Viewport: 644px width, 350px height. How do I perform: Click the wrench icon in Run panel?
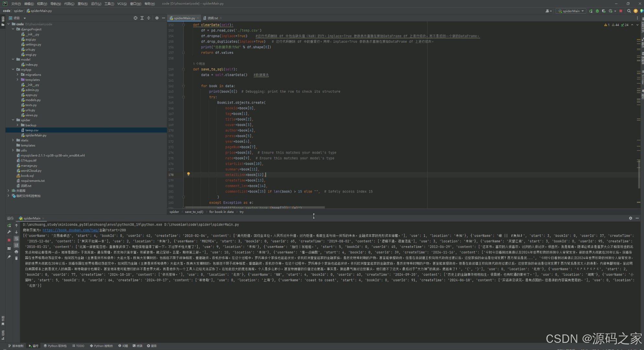[x=9, y=232]
